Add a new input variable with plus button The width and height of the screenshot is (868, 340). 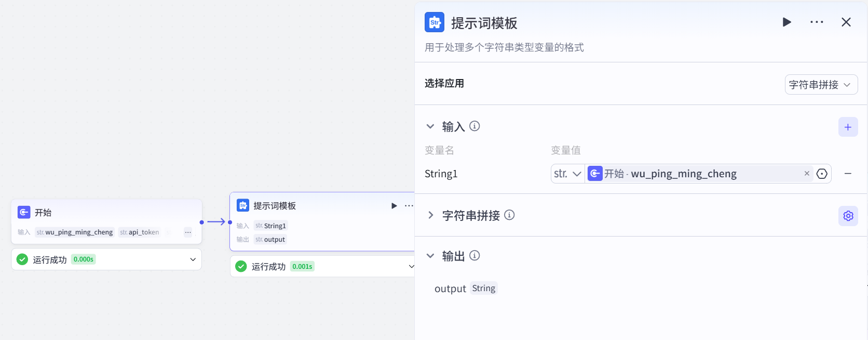[848, 127]
